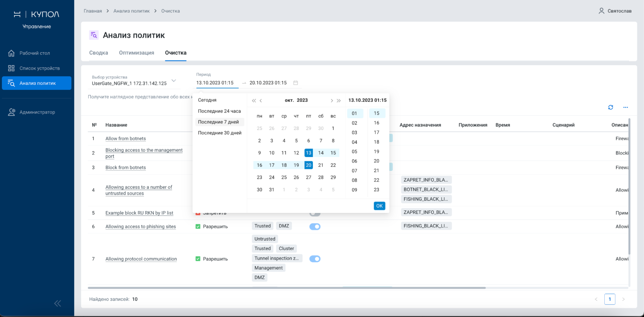This screenshot has width=644, height=317.
Task: Confirm the date selection with OK
Action: [380, 206]
